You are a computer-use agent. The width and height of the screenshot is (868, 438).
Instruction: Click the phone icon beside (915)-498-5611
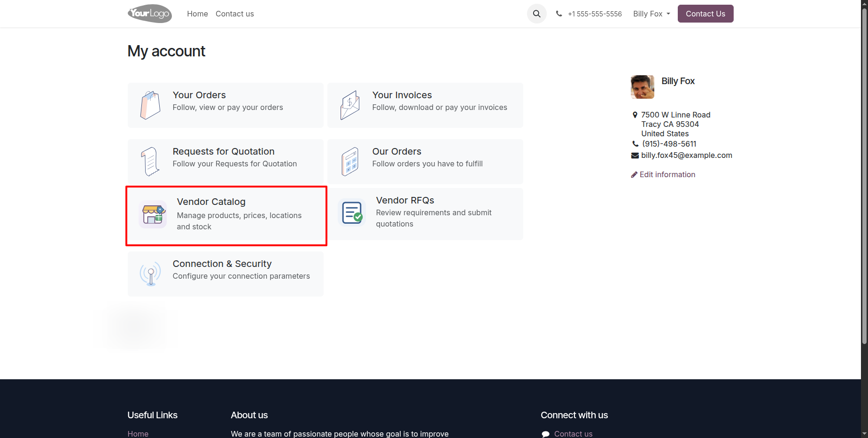point(635,144)
